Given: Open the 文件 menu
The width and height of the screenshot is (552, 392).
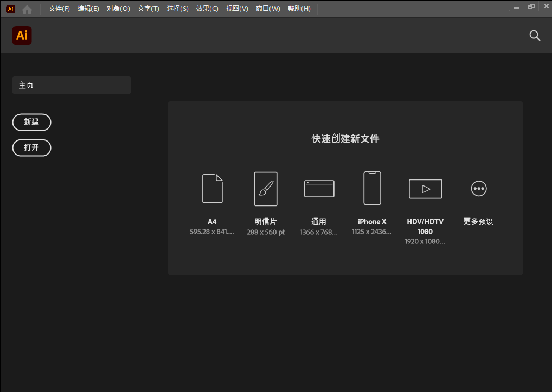Looking at the screenshot, I should [59, 8].
